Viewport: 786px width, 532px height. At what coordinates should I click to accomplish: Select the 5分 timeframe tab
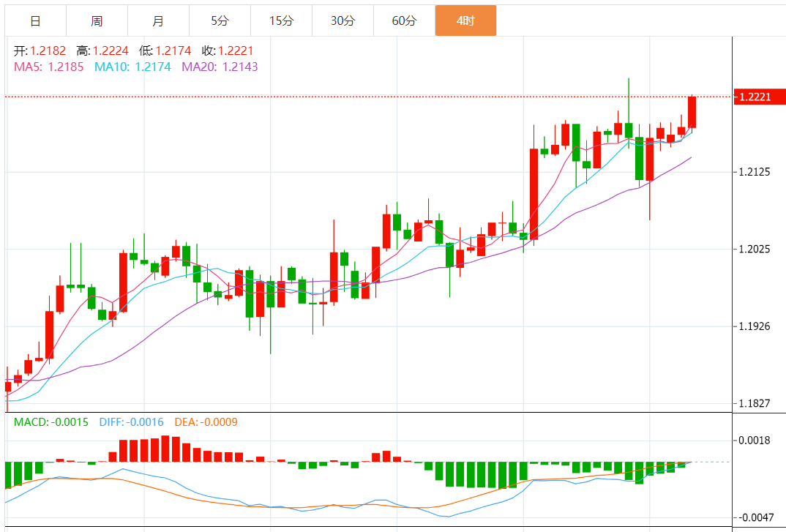click(220, 20)
